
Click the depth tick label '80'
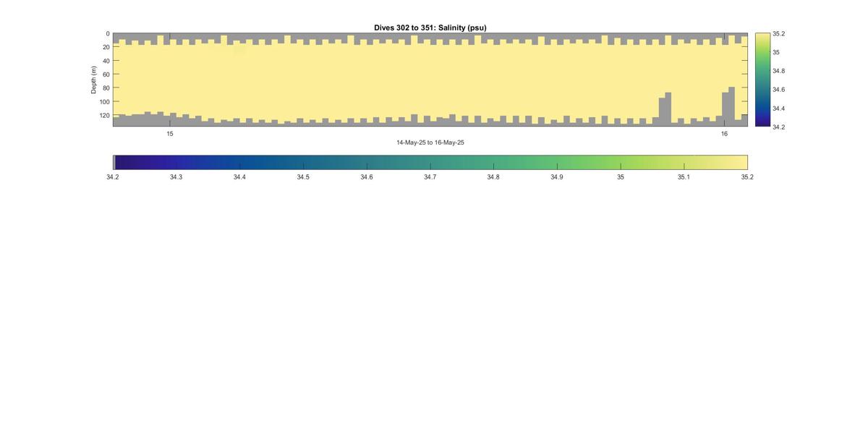point(106,88)
